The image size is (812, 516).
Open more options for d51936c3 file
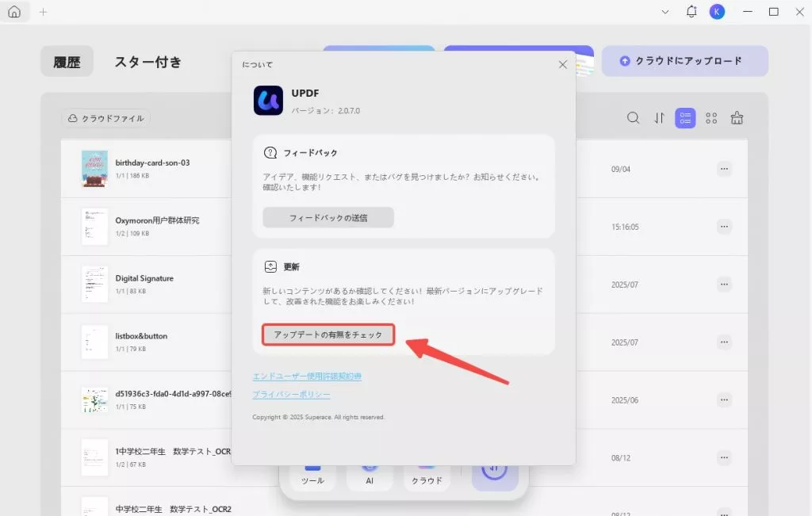point(724,400)
